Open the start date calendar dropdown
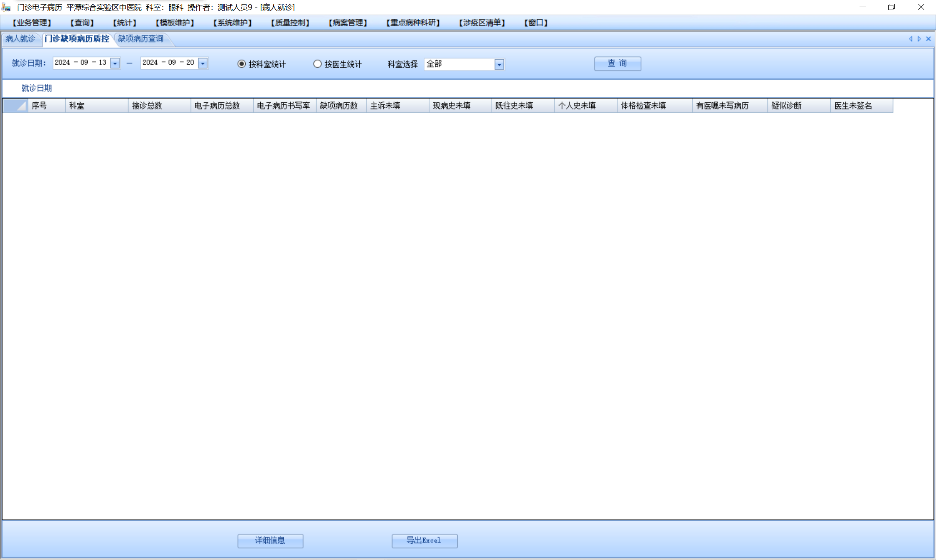Image resolution: width=936 pixels, height=560 pixels. pos(115,63)
